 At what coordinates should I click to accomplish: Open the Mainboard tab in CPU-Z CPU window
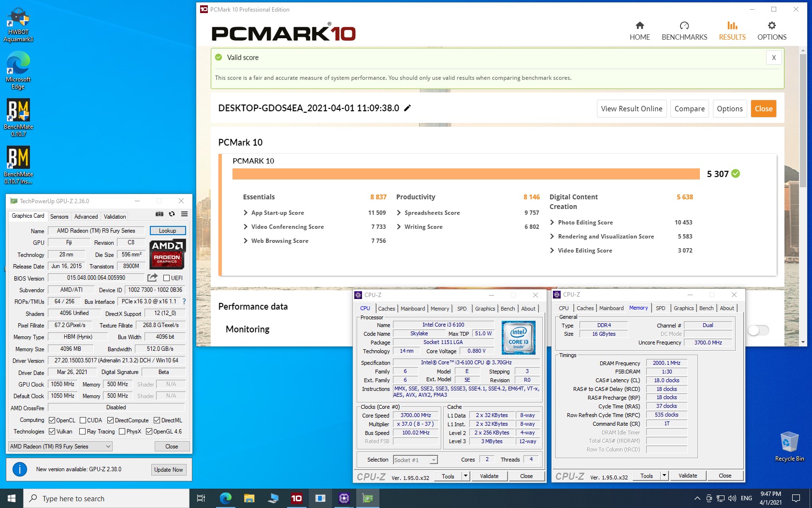pos(413,309)
